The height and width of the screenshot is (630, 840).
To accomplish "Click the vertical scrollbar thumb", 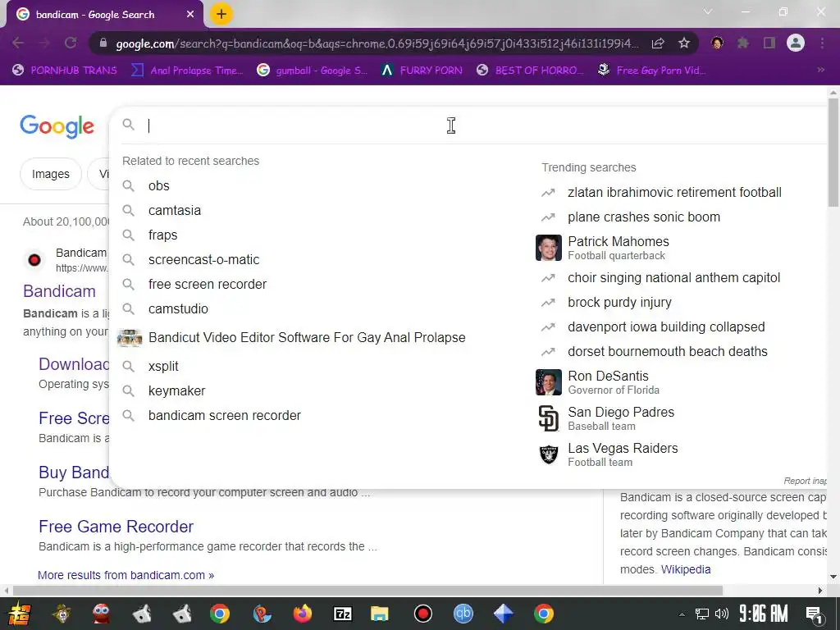I will pyautogui.click(x=833, y=152).
